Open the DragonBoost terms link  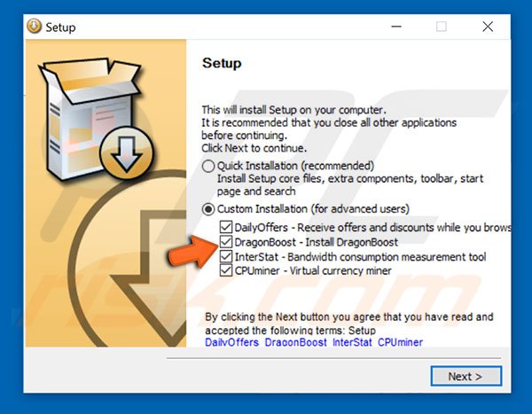pyautogui.click(x=296, y=342)
